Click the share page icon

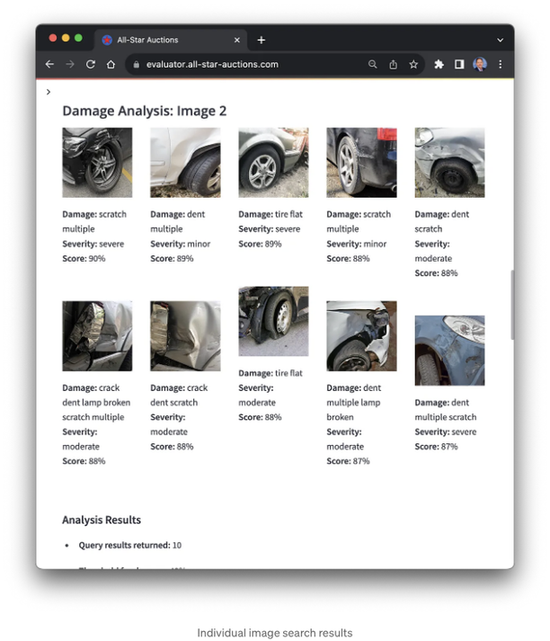tap(393, 64)
